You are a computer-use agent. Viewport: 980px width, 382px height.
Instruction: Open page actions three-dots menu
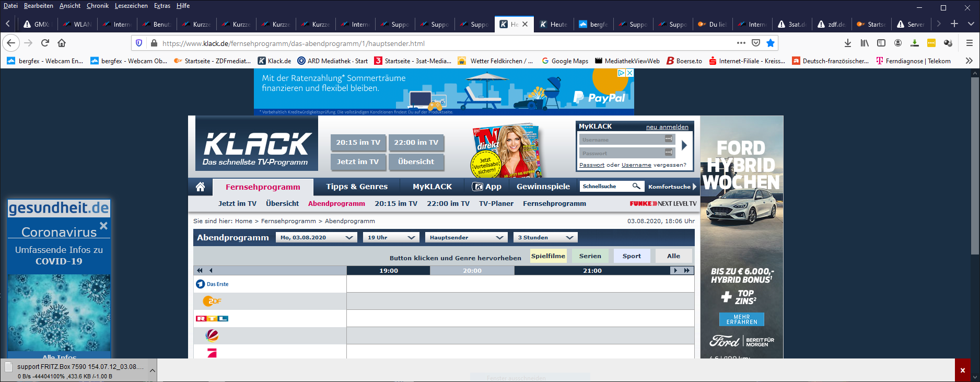click(x=741, y=43)
